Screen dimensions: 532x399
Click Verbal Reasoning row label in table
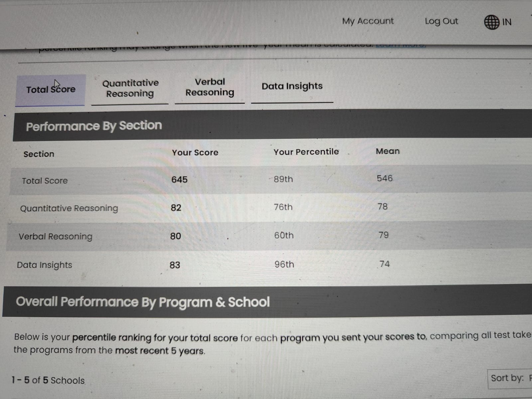coord(56,237)
